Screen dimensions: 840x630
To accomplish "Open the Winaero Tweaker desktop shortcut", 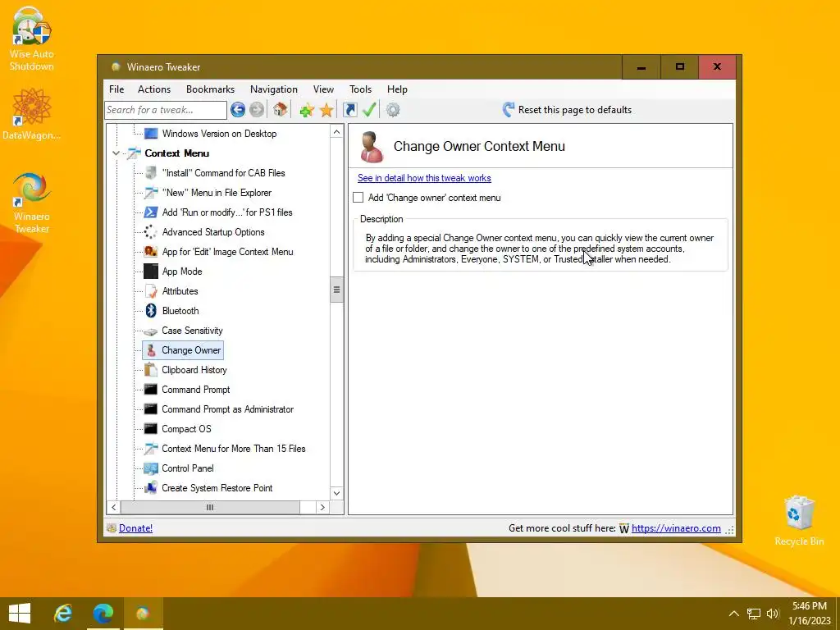I will pyautogui.click(x=32, y=203).
